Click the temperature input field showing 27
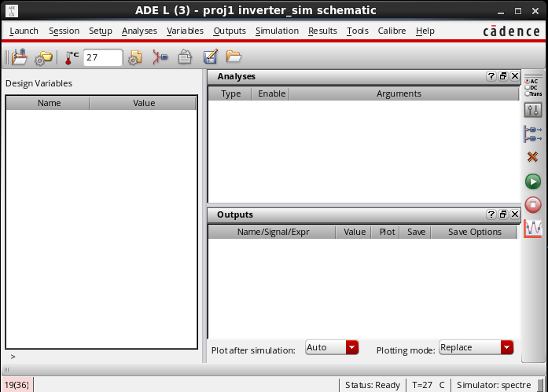 (103, 57)
